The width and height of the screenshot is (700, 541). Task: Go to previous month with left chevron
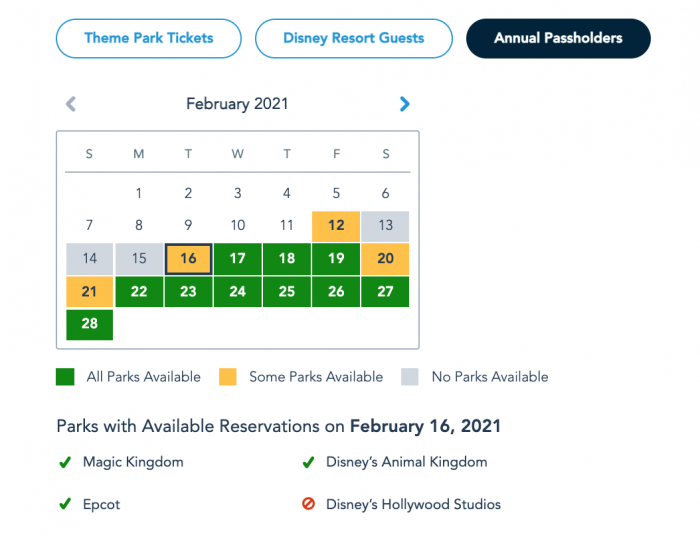(71, 103)
